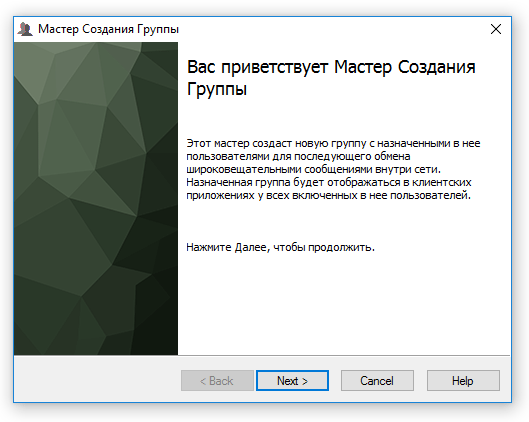Click the line starting 'приложениях у всех'
Screen dimensions: 529x422
[328, 195]
